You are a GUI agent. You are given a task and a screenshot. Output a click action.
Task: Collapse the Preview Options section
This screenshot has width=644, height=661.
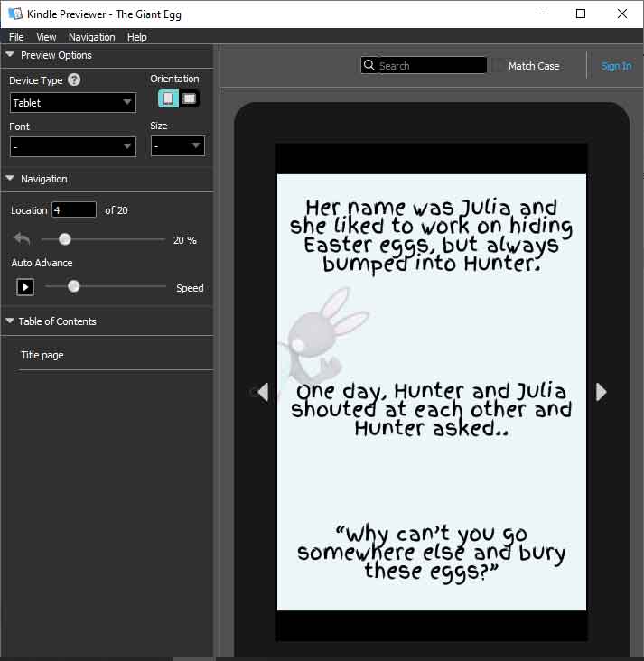point(10,55)
